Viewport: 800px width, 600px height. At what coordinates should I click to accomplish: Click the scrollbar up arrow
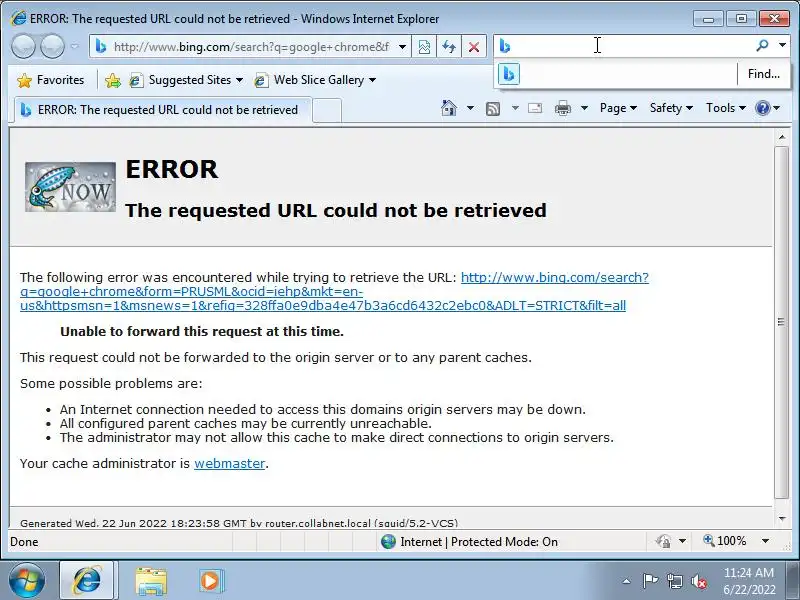tap(782, 137)
